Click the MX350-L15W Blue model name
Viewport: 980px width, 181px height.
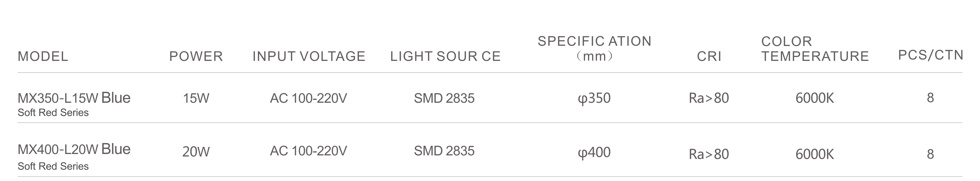pos(74,98)
